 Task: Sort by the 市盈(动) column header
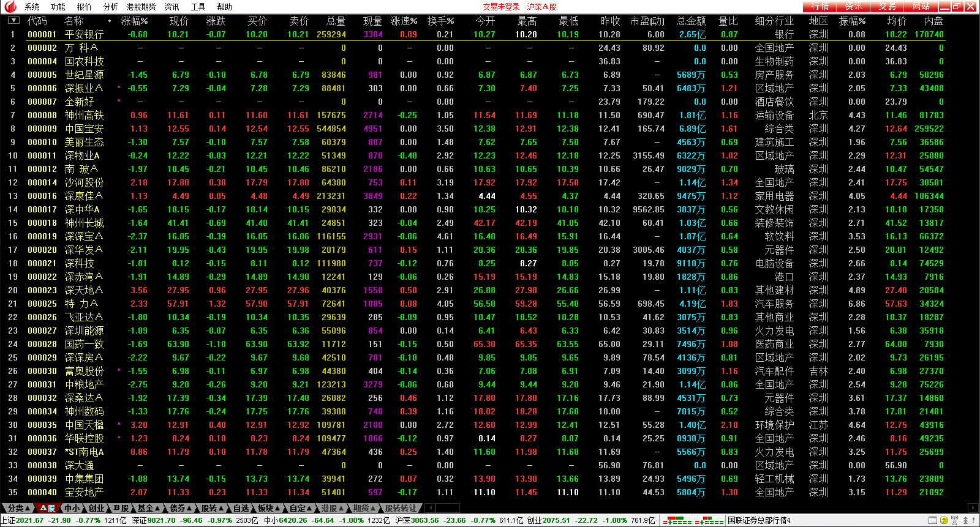point(647,21)
